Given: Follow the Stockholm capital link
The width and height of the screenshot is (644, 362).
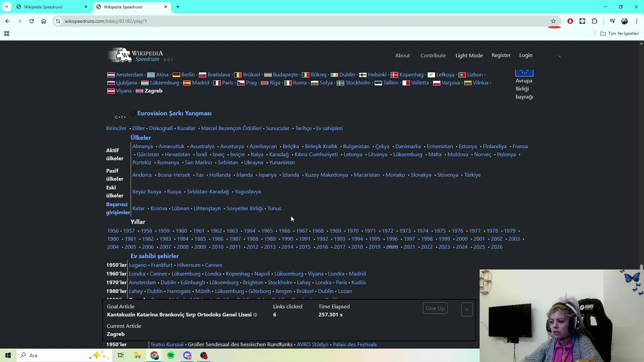Looking at the screenshot, I should 358,83.
